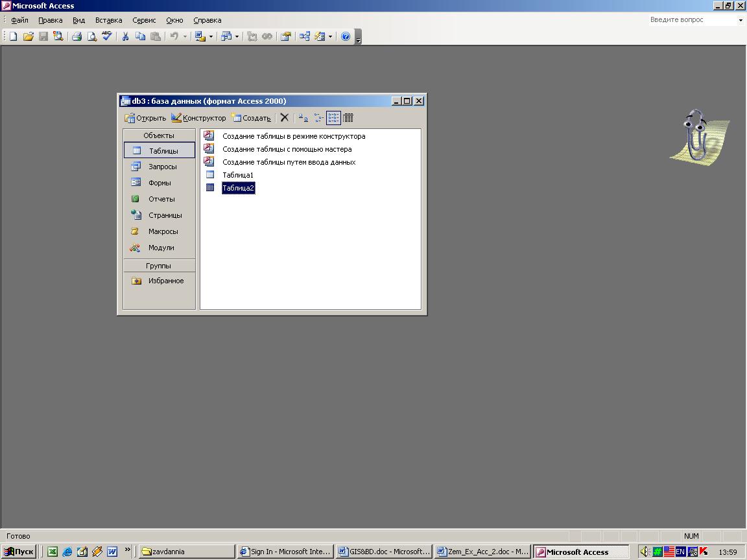
Task: Type a question in 'Введите вопрос' field
Action: [x=693, y=20]
